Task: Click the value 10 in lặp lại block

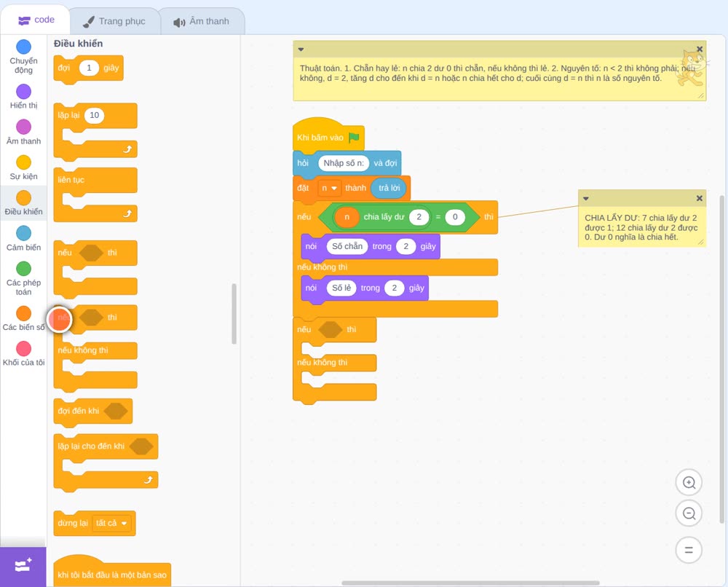Action: coord(94,115)
